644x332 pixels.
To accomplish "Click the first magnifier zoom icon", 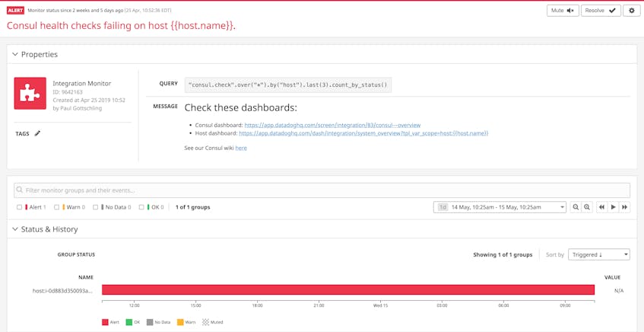I will (x=576, y=207).
